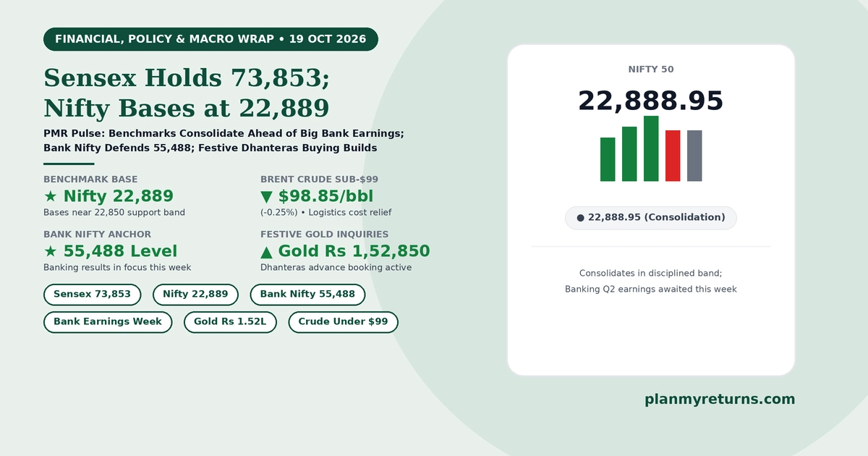
Task: Open the planmyreturns.com link
Action: click(720, 400)
